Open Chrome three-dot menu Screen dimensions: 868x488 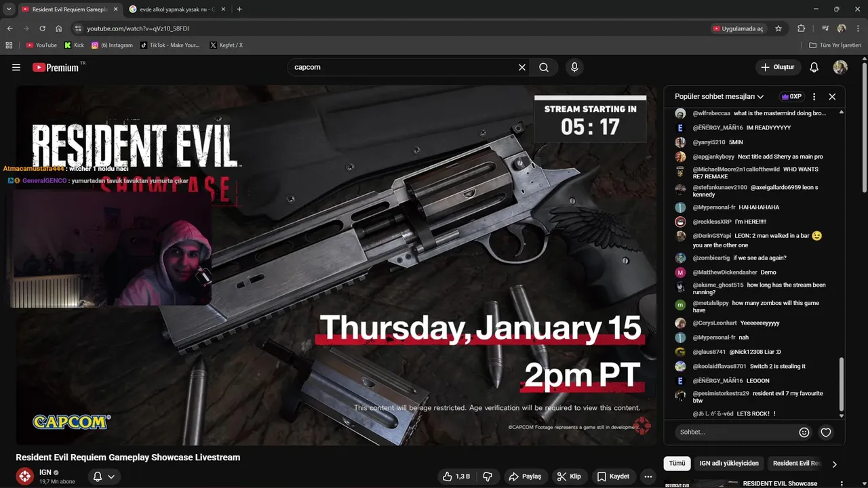point(858,28)
